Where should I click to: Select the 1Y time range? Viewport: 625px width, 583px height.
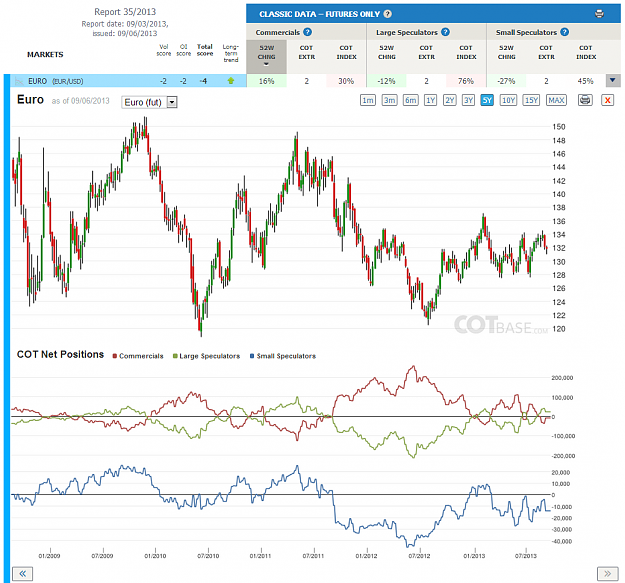click(430, 100)
